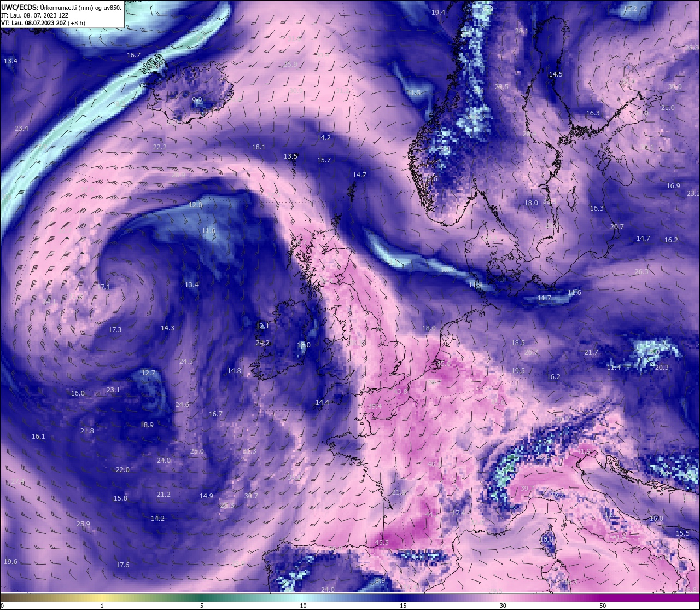Click the 30.7 value on the map
Image resolution: width=700 pixels, height=610 pixels.
click(251, 496)
